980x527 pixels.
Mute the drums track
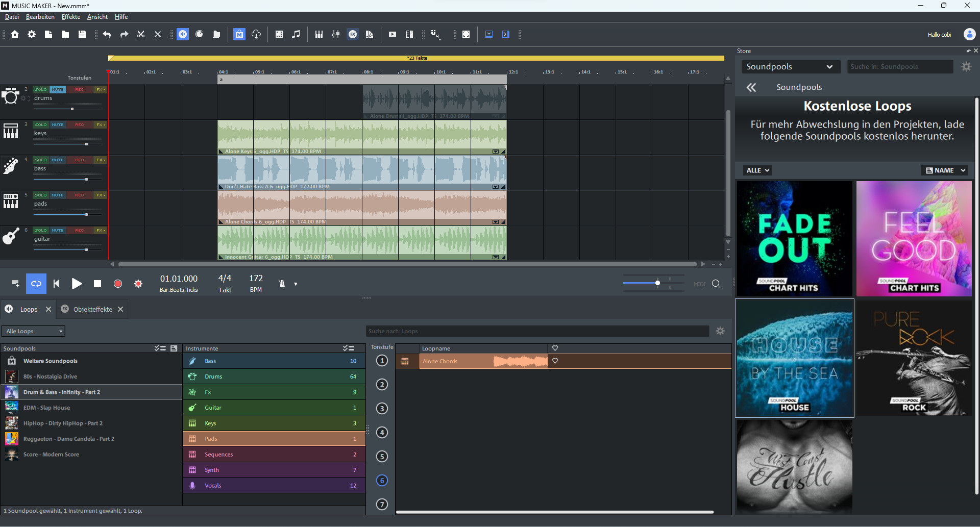point(58,89)
